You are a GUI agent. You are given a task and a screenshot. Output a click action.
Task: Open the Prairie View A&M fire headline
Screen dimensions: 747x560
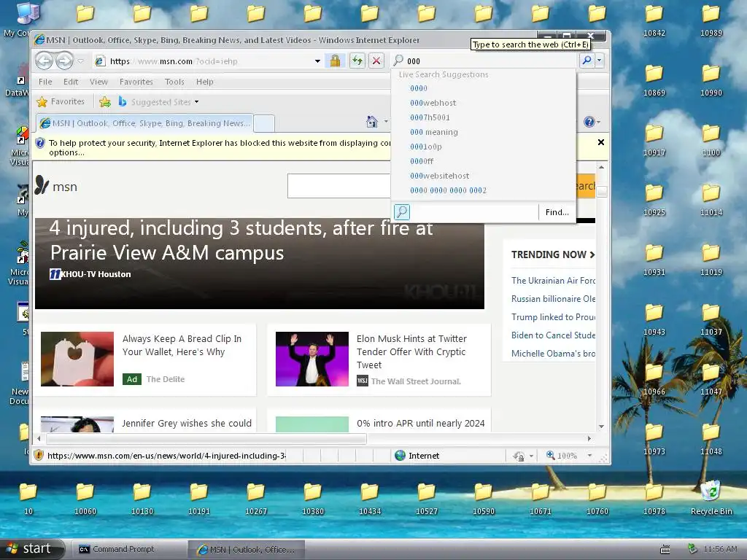[x=241, y=241]
